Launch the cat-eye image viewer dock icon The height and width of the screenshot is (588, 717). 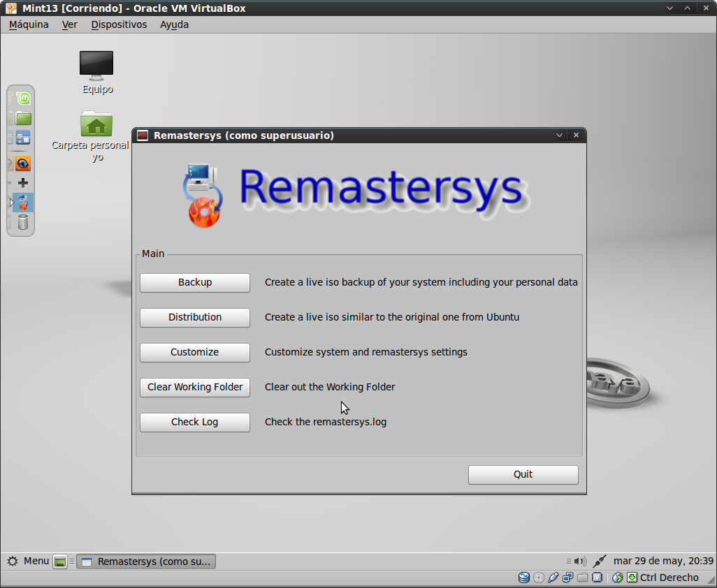pyautogui.click(x=23, y=164)
